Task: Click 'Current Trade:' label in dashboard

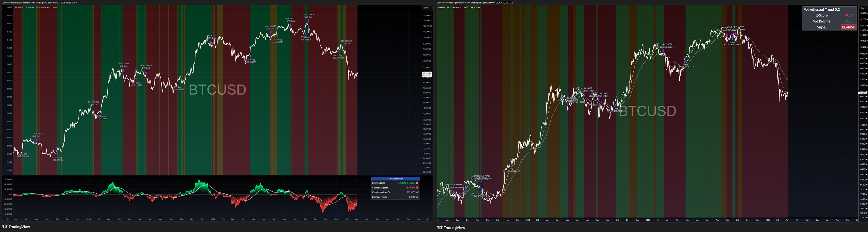Action: point(380,197)
